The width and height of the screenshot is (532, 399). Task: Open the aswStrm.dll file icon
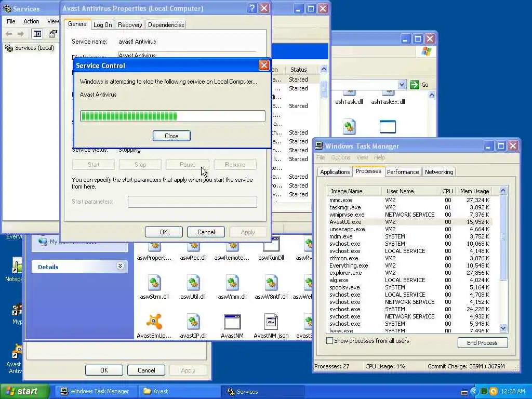pos(154,283)
